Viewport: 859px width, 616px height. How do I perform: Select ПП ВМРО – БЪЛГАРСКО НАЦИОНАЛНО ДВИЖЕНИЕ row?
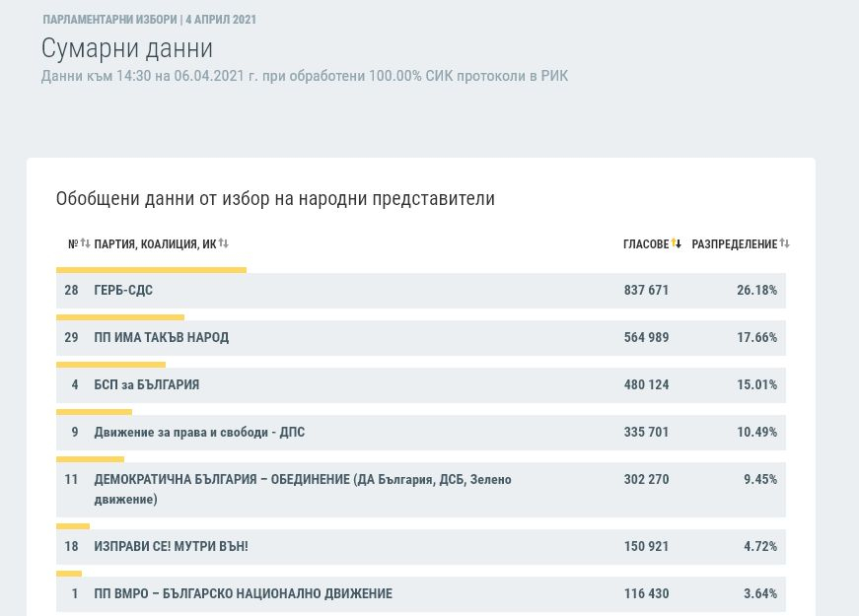tap(421, 594)
